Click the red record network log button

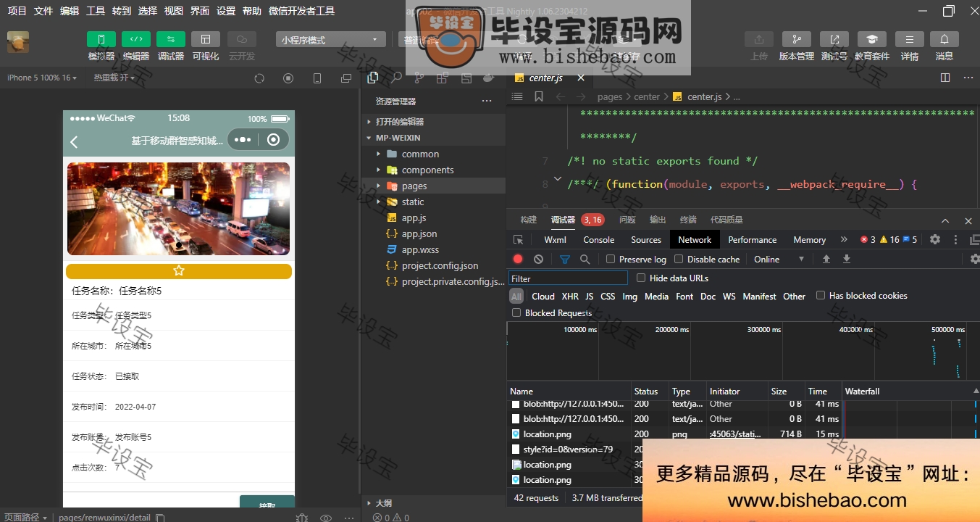point(518,259)
